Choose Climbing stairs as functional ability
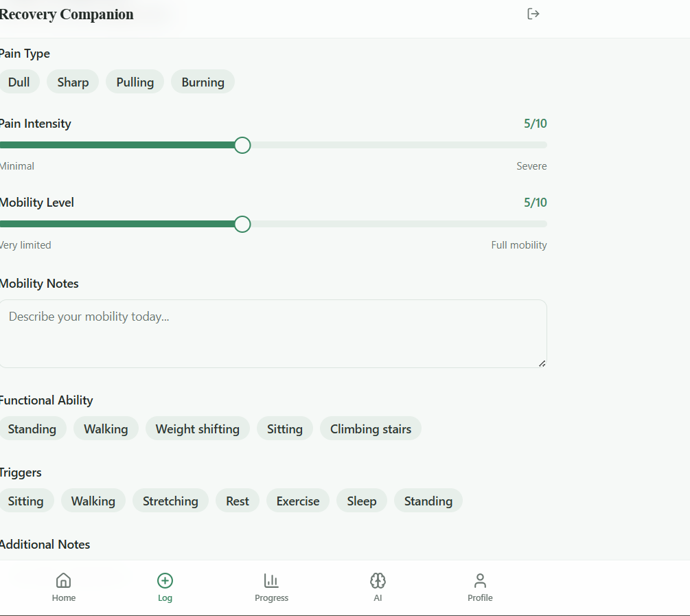The width and height of the screenshot is (690, 616). [x=370, y=429]
